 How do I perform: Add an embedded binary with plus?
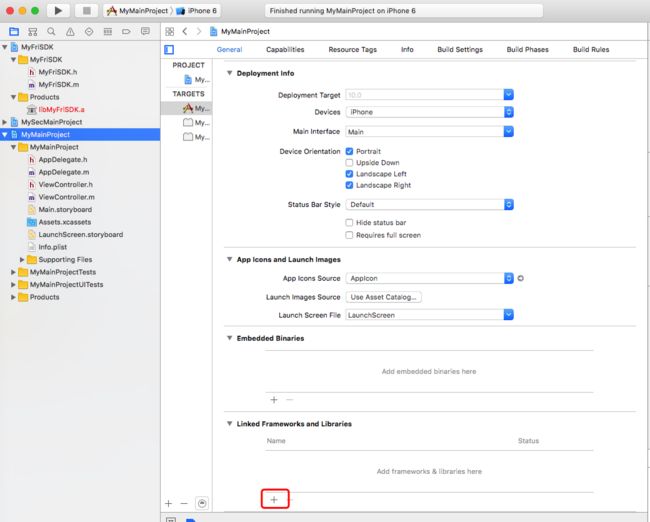click(274, 400)
